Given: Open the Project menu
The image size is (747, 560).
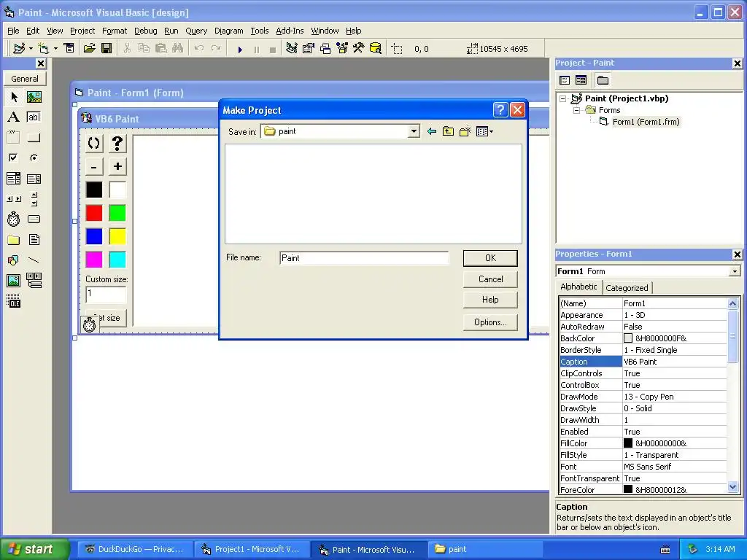Looking at the screenshot, I should pos(82,31).
